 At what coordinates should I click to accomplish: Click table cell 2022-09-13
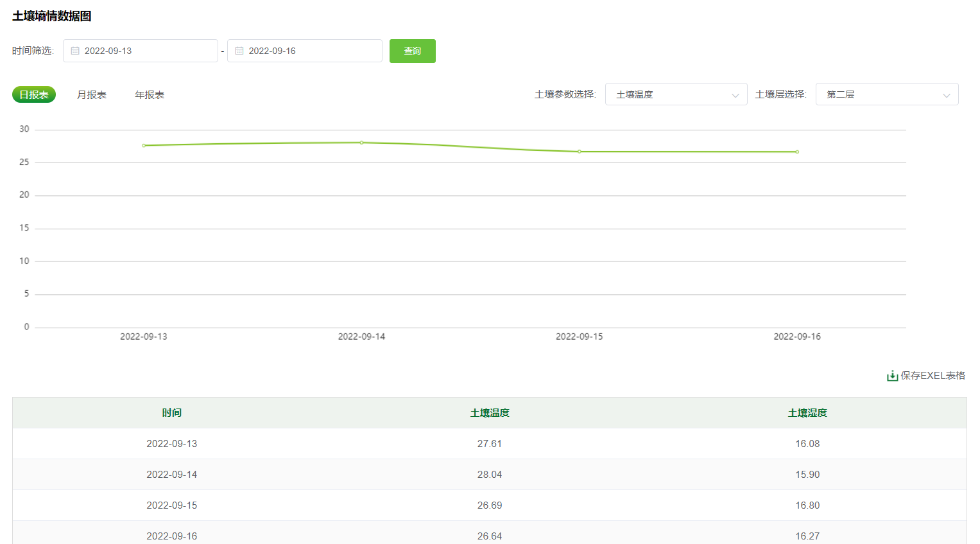pos(172,444)
